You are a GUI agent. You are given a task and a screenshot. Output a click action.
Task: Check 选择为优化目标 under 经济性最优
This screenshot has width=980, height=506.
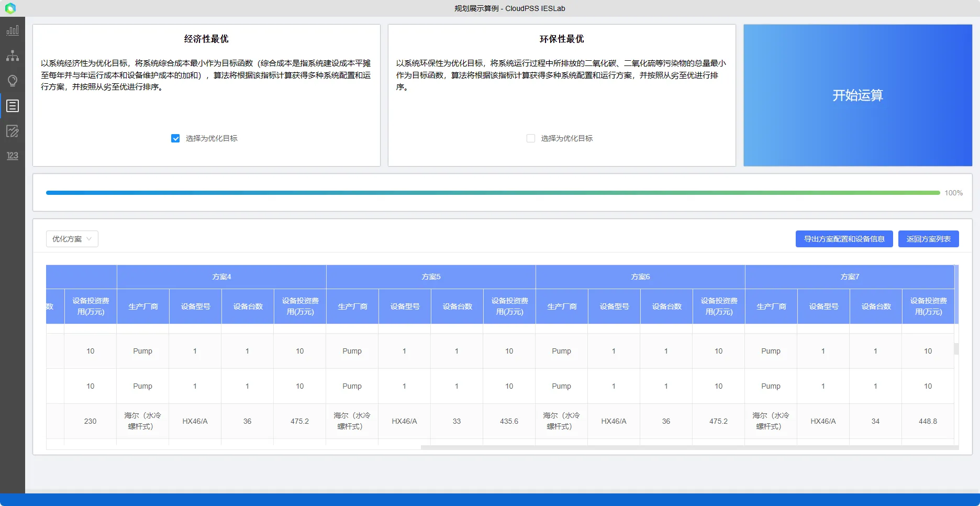tap(175, 138)
